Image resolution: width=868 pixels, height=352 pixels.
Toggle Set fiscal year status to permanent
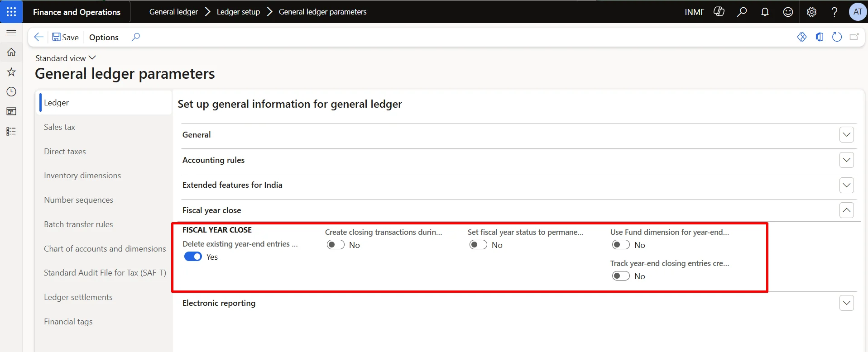click(x=478, y=245)
